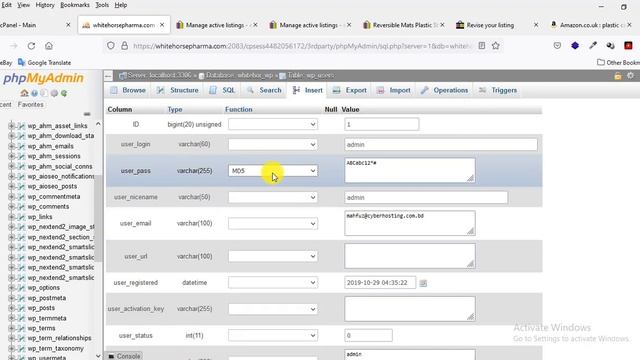Click Google Translate bookmark

pyautogui.click(x=44, y=62)
